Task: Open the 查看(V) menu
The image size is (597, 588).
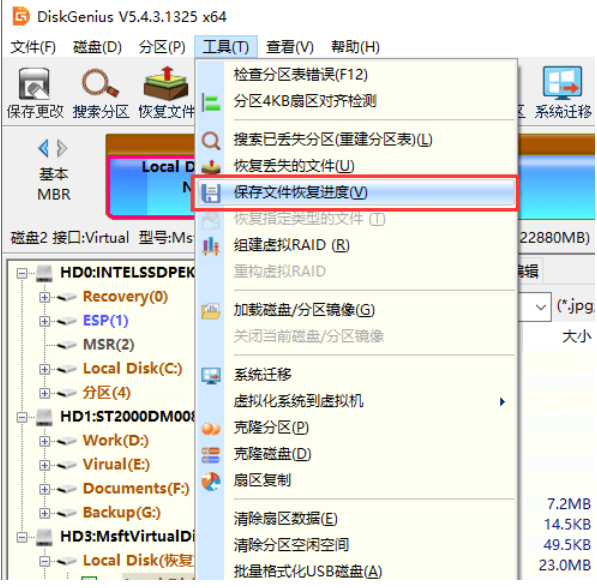Action: coord(290,47)
